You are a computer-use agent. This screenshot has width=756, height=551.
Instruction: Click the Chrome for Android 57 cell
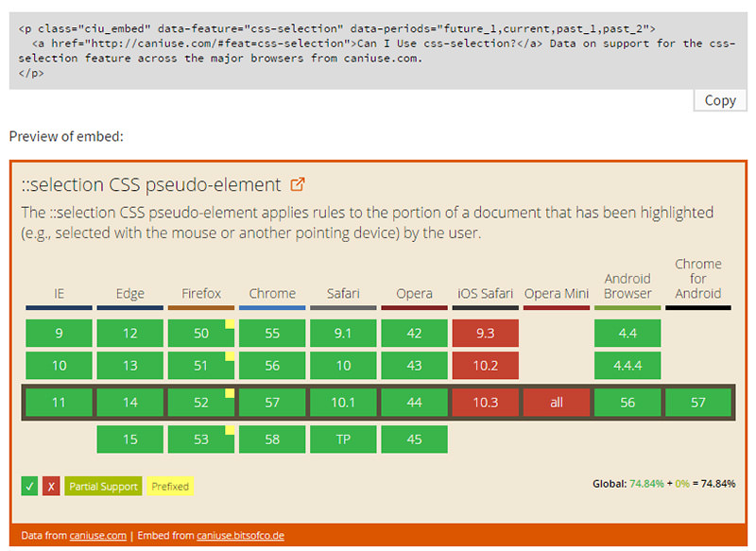click(x=698, y=402)
